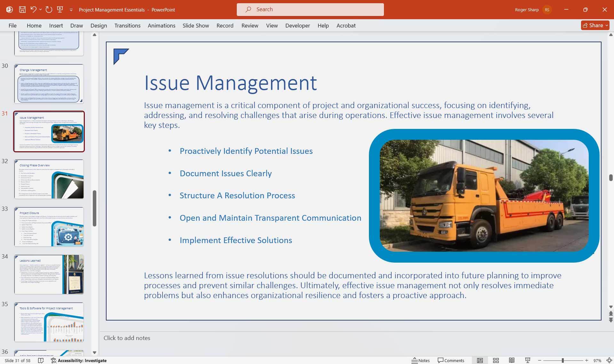This screenshot has height=364, width=614.
Task: Expand the Undo dropdown arrow
Action: click(40, 10)
